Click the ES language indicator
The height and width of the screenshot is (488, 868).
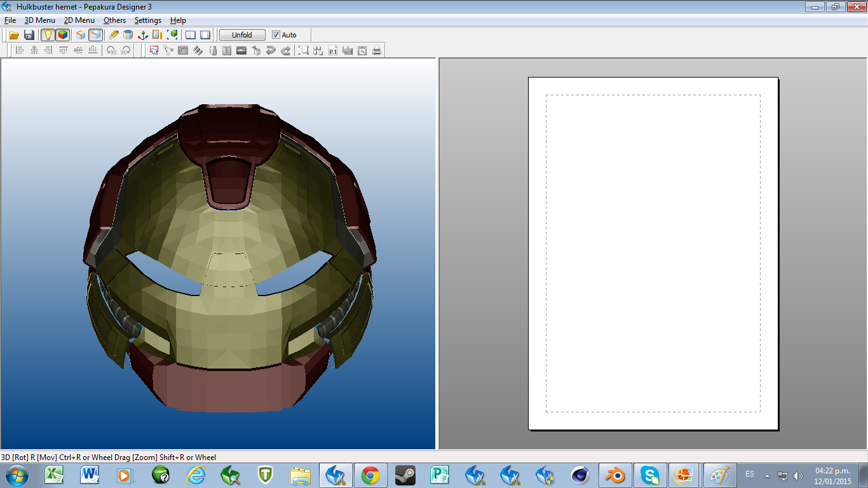click(750, 474)
